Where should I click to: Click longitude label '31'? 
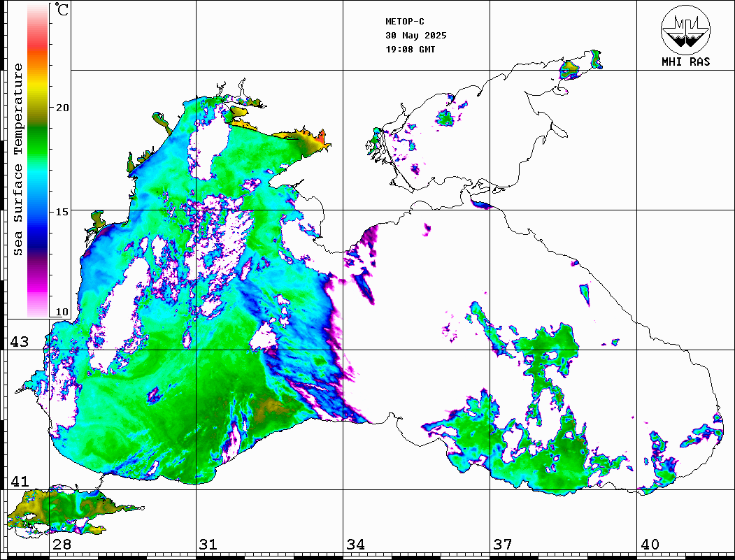[208, 545]
